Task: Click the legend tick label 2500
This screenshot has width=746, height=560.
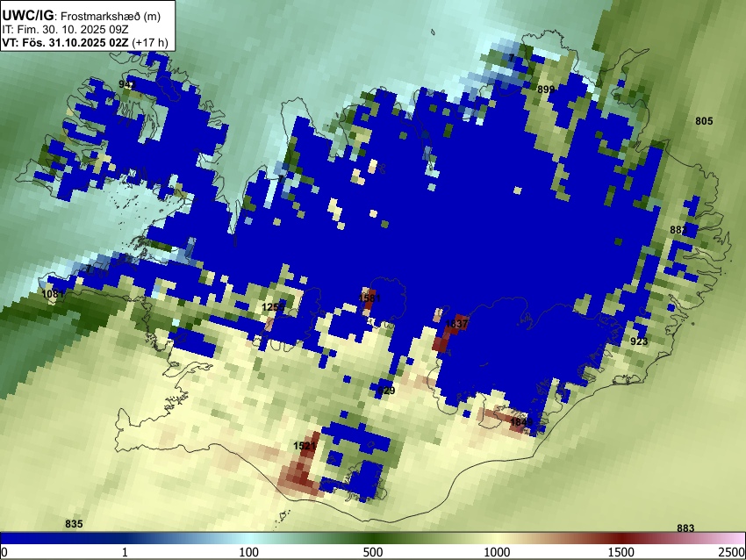Action: coord(732,552)
